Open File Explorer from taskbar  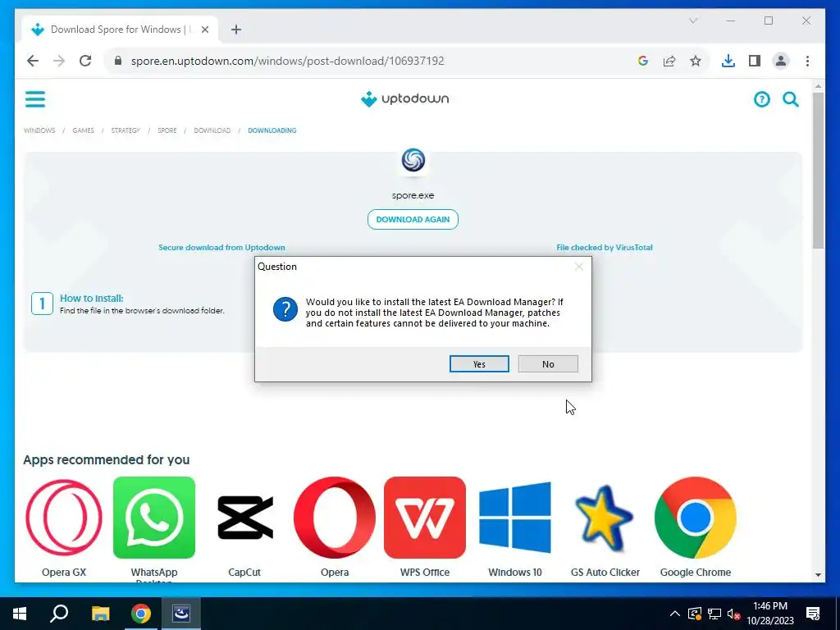click(100, 614)
